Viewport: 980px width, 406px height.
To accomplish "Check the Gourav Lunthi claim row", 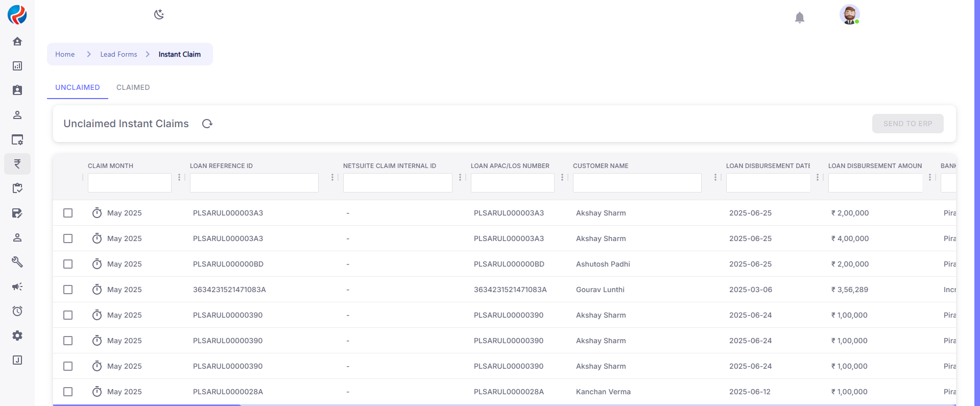I will [68, 290].
